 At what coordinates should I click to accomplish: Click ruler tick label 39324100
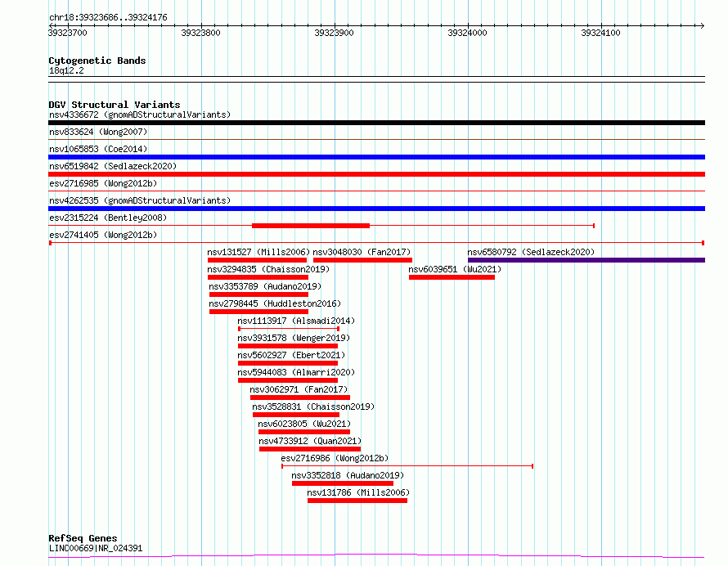click(600, 33)
